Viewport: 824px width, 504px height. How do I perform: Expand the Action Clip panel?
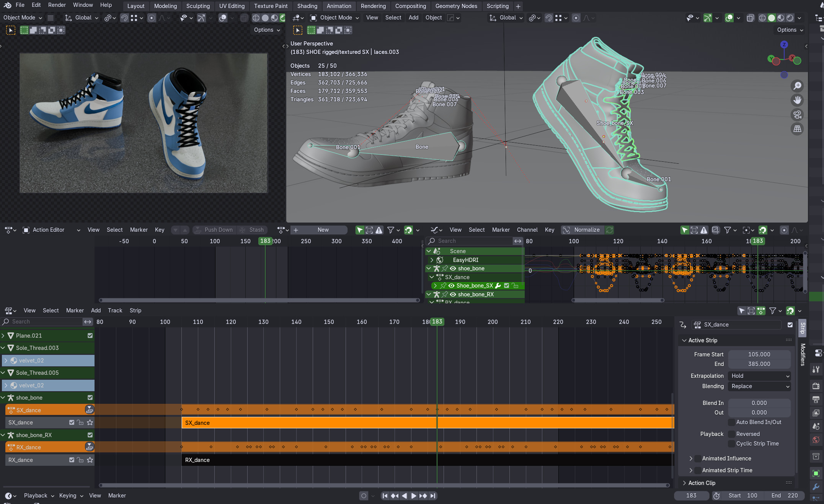(x=701, y=483)
